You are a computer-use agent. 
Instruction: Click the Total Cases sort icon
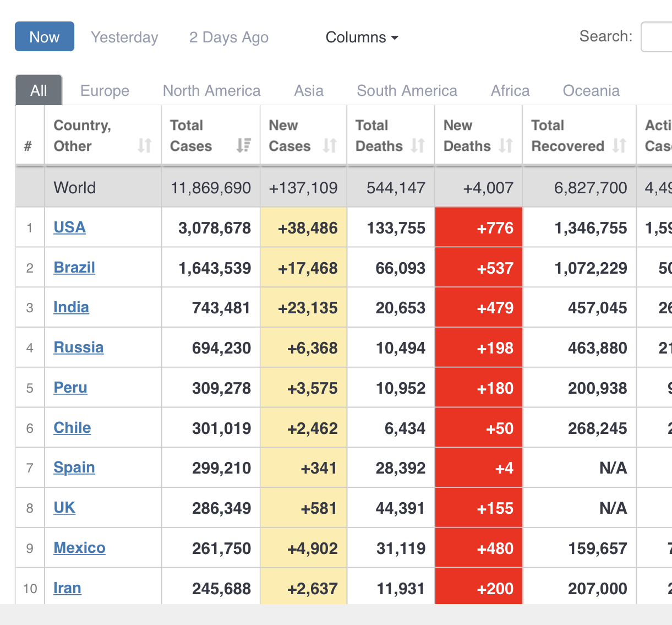(243, 145)
